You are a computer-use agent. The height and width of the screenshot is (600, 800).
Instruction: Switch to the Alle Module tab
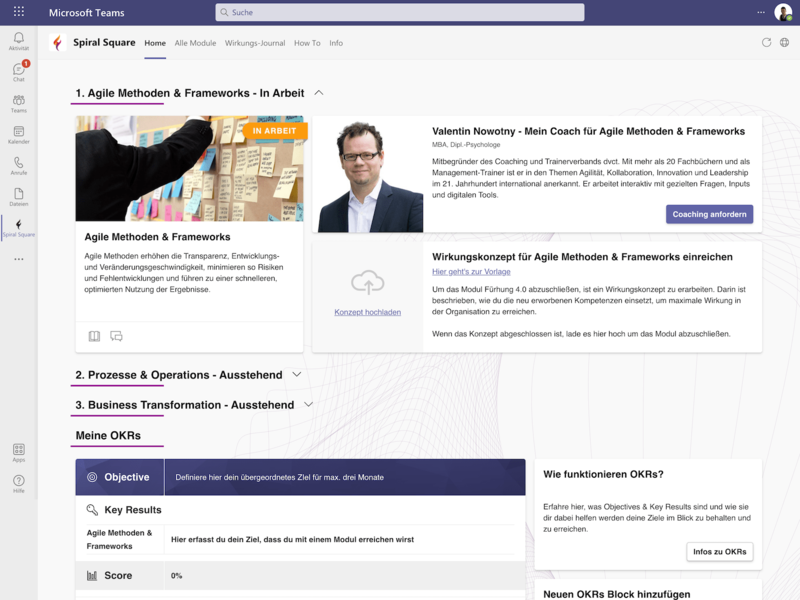click(x=195, y=43)
